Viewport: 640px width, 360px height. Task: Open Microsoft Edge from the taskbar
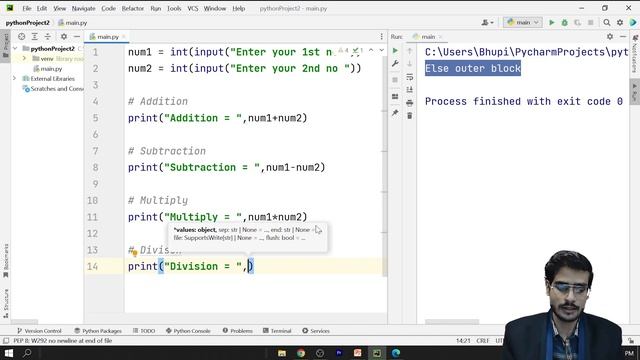click(x=396, y=353)
